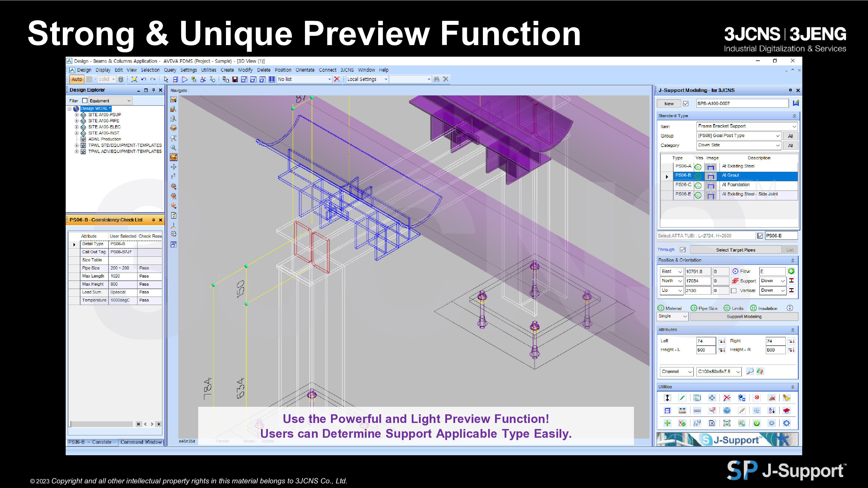The width and height of the screenshot is (868, 488).
Task: Toggle the checkbox next to New button
Action: click(686, 104)
